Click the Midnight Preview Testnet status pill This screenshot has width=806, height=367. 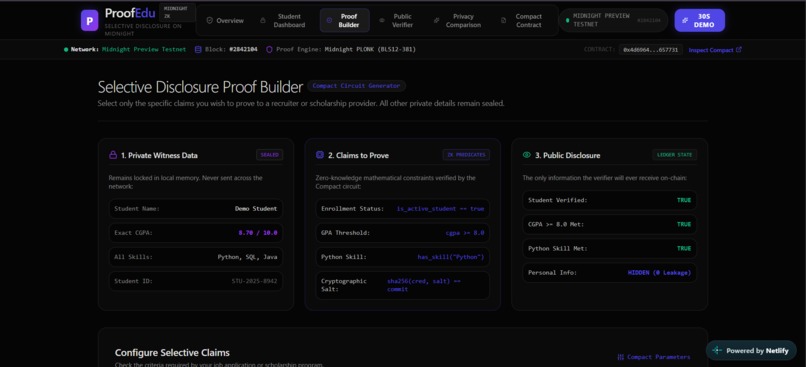pos(613,21)
